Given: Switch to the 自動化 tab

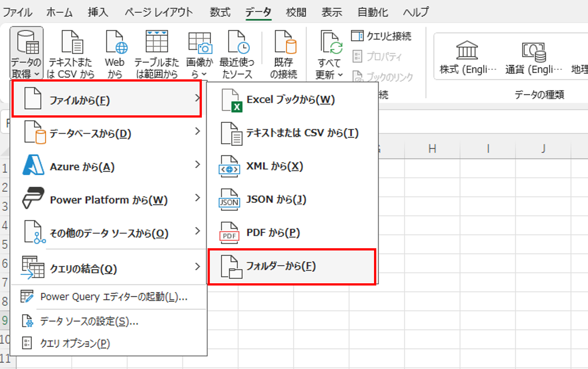Looking at the screenshot, I should [x=373, y=12].
